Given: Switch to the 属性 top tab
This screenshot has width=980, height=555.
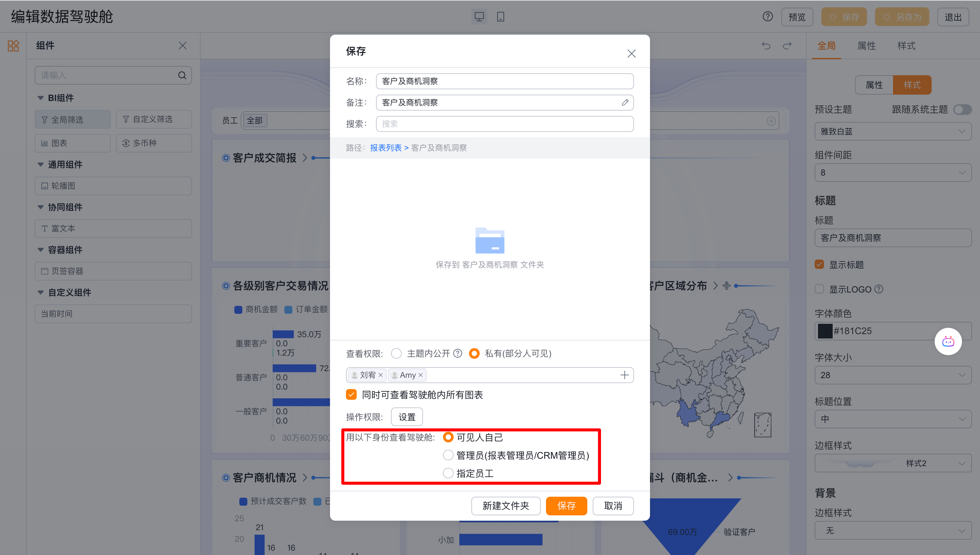Looking at the screenshot, I should pos(866,46).
